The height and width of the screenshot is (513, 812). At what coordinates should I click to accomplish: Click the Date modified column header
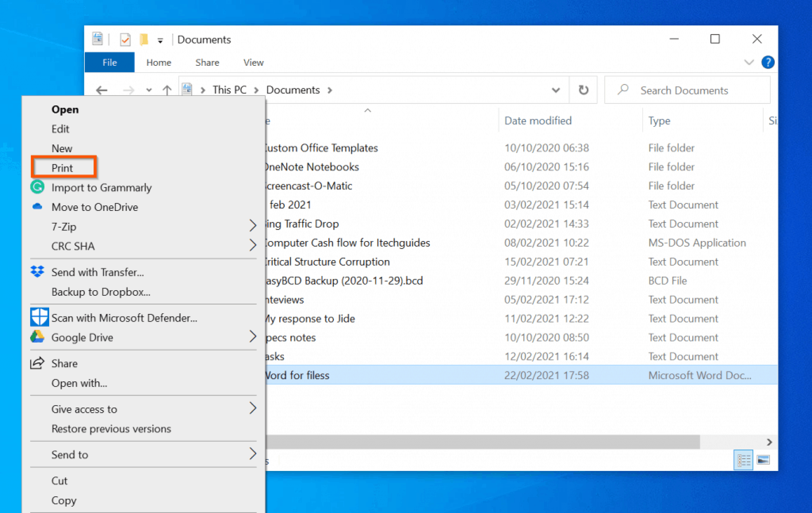538,121
